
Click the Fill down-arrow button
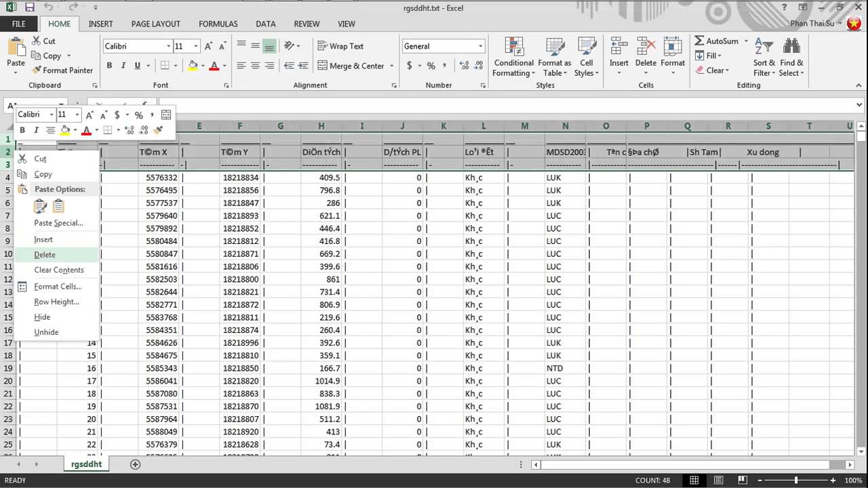point(708,56)
